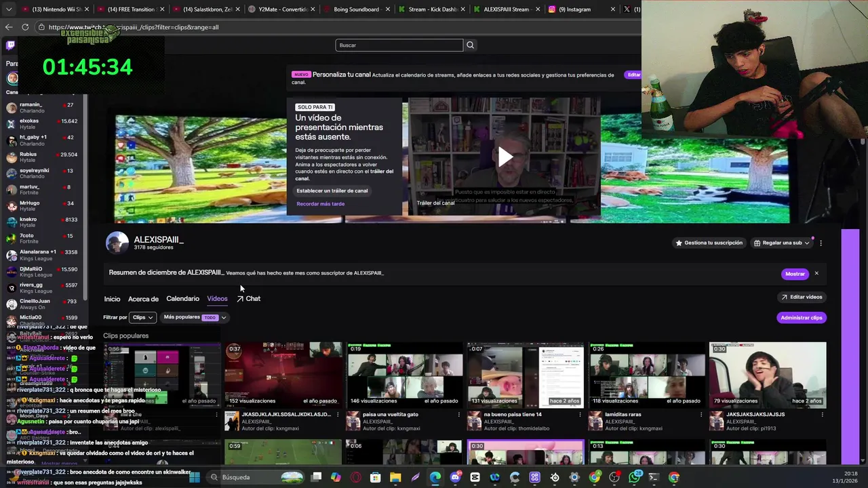Open the options menu for clip 'lamiditas raras'
This screenshot has height=488, width=868.
[x=701, y=414]
